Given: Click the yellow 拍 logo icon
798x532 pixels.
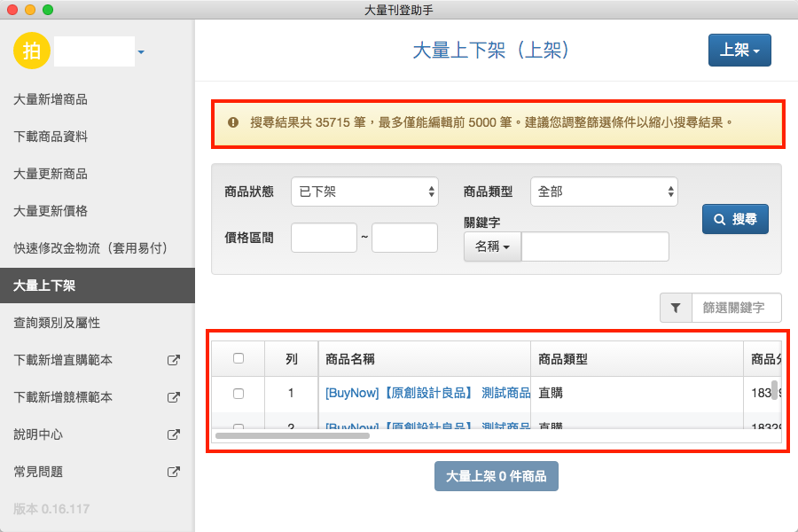Looking at the screenshot, I should coord(32,51).
